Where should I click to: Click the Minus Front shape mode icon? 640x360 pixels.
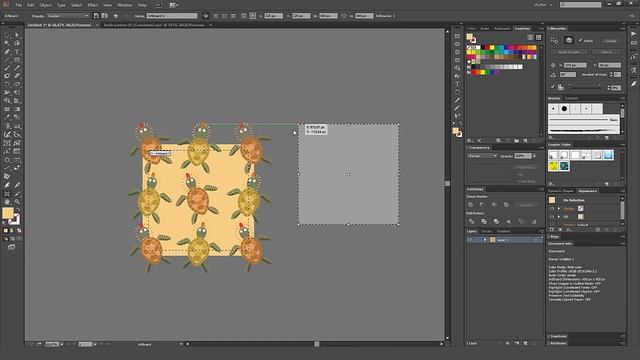[482, 204]
